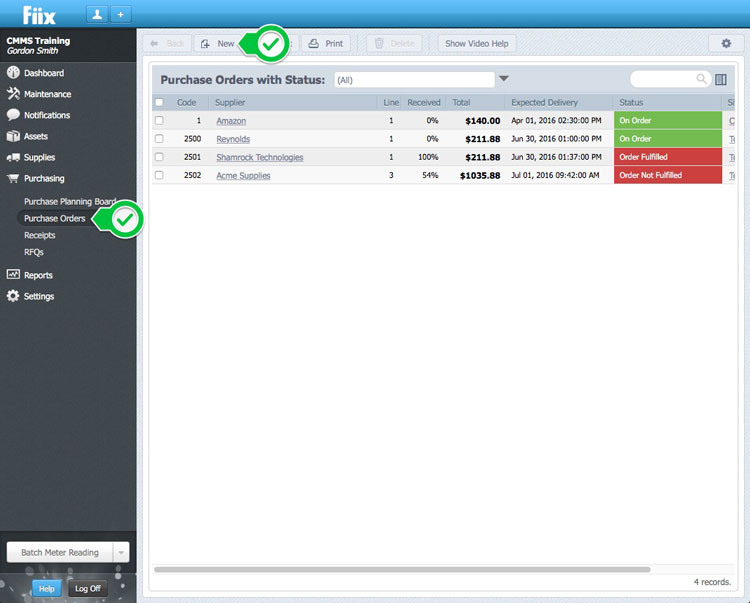
Task: Click the Purchasing cart icon
Action: (x=13, y=178)
